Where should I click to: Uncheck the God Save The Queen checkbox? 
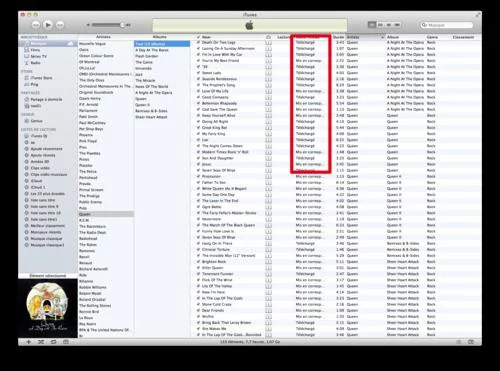coord(198,109)
